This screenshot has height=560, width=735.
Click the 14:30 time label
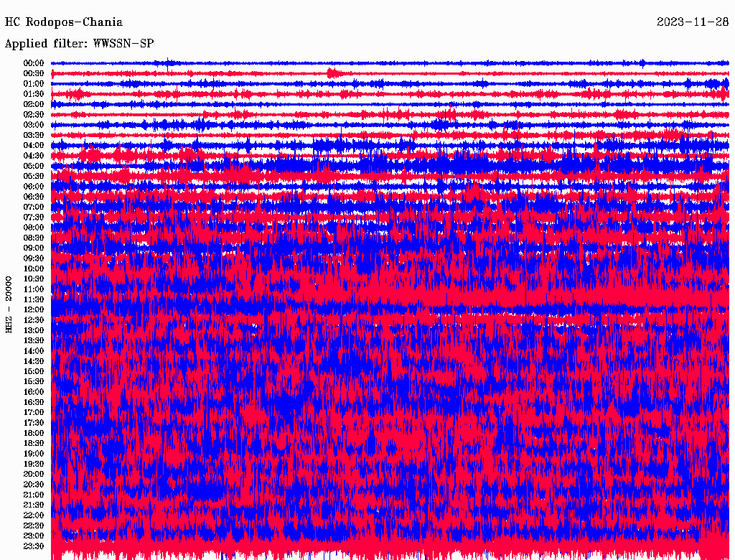pos(34,361)
